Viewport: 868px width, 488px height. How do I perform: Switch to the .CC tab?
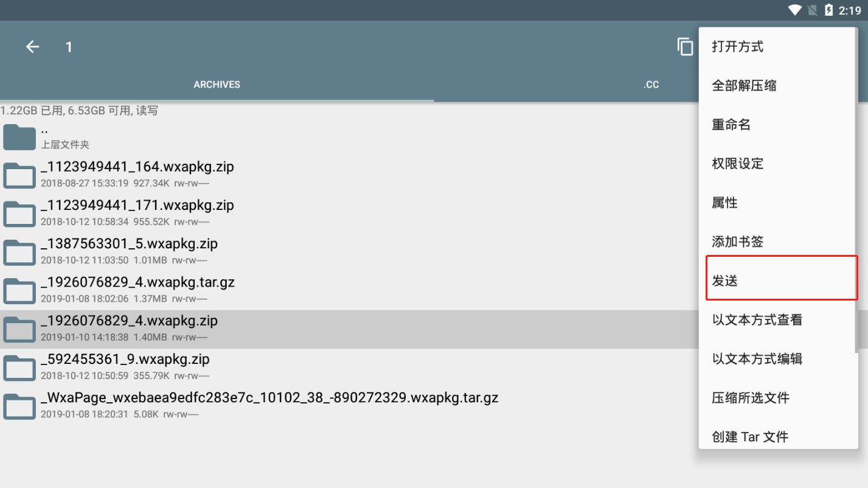click(x=651, y=85)
